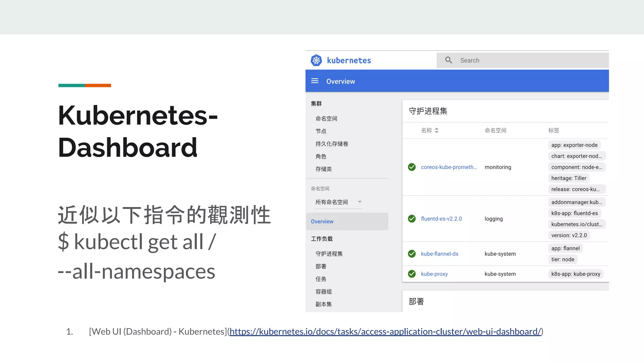The image size is (644, 362).
Task: Click the green status check for kube-flannel-ds
Action: 412,254
